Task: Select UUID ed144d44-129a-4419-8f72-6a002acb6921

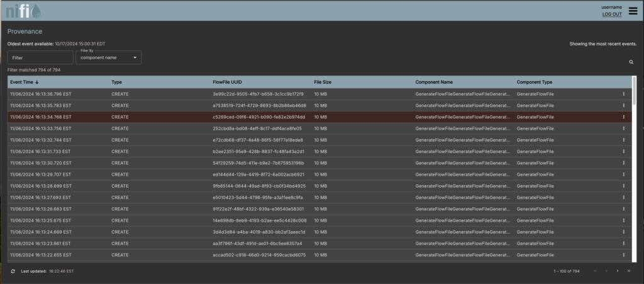Action: 258,174
